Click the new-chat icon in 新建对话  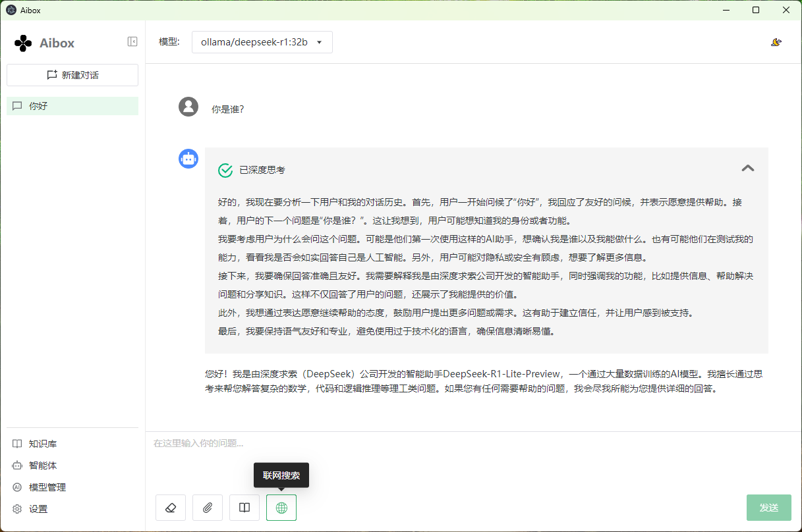pyautogui.click(x=52, y=75)
